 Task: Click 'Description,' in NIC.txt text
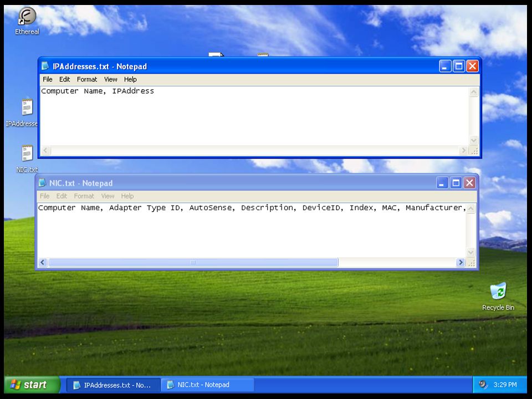[x=269, y=208]
